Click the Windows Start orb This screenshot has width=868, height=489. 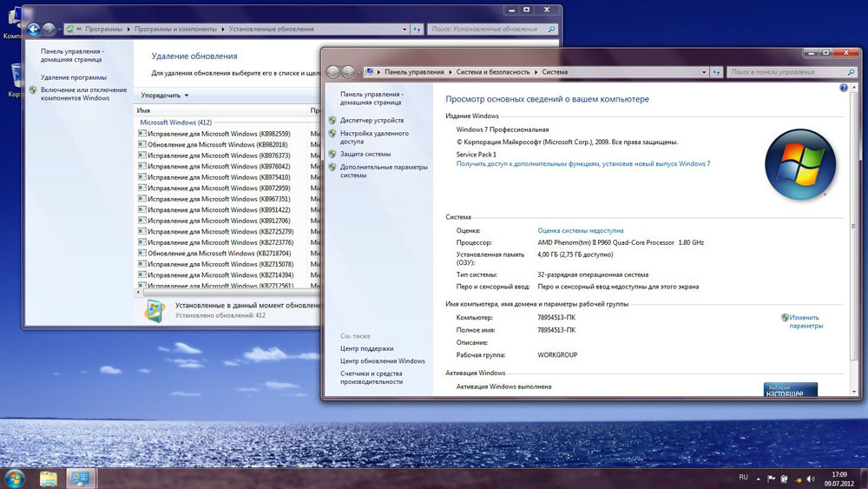pyautogui.click(x=15, y=477)
